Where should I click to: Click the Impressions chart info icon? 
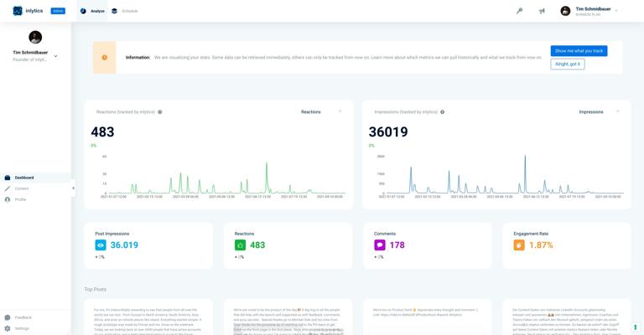(443, 112)
